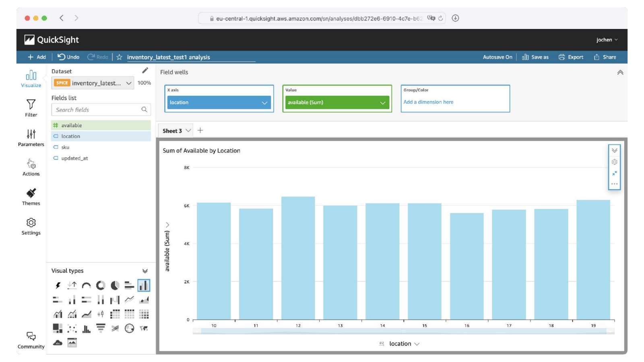Viewport: 644px width, 362px height.
Task: Open the Actions panel
Action: point(31,167)
